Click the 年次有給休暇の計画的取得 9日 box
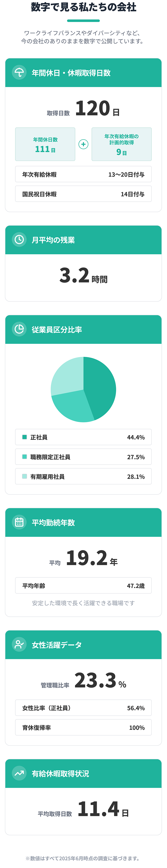The image size is (167, 868). coord(121,144)
